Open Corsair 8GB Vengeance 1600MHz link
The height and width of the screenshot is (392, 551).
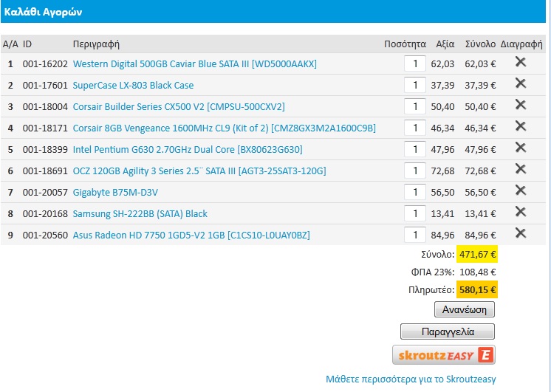pos(225,128)
